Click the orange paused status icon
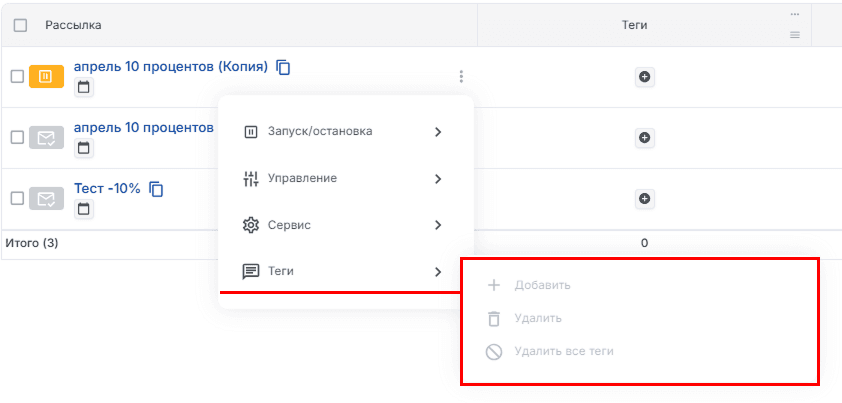Viewport: 842px width, 403px height. (x=46, y=76)
